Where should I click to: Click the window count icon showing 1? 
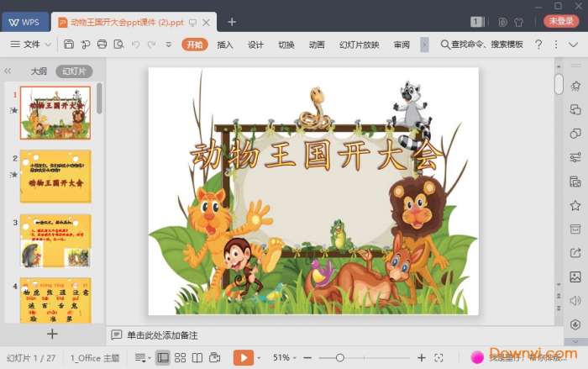point(476,22)
